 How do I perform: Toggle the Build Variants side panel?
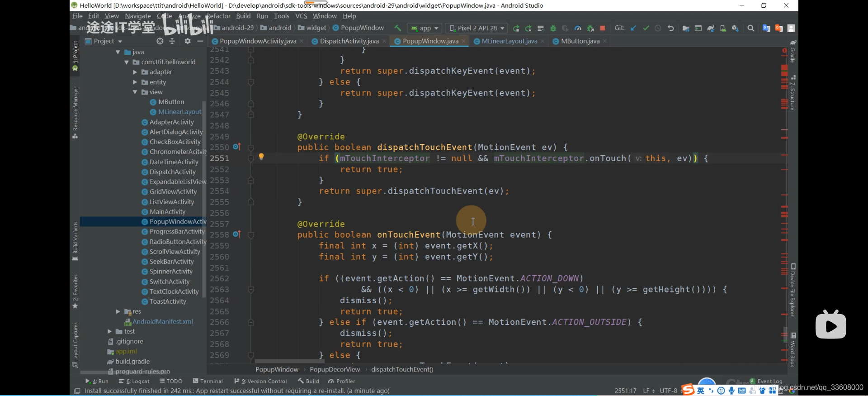(x=75, y=241)
